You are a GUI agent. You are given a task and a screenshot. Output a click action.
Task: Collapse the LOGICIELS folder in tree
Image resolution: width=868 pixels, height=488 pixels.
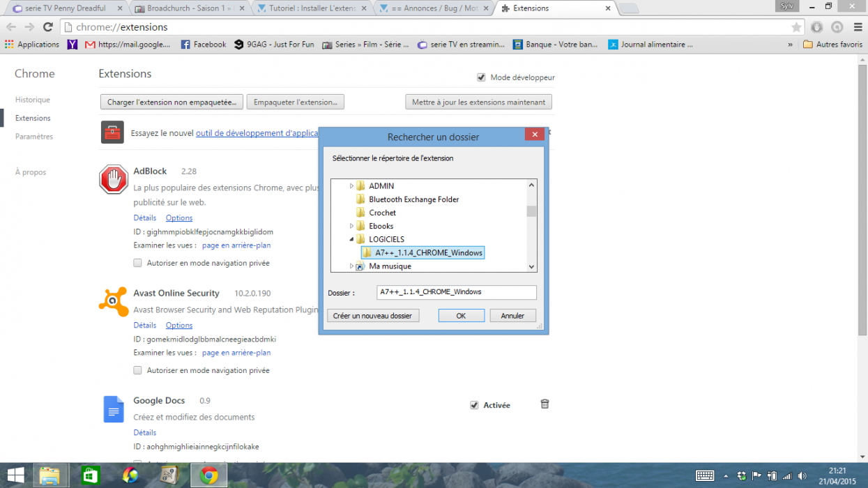pos(351,239)
